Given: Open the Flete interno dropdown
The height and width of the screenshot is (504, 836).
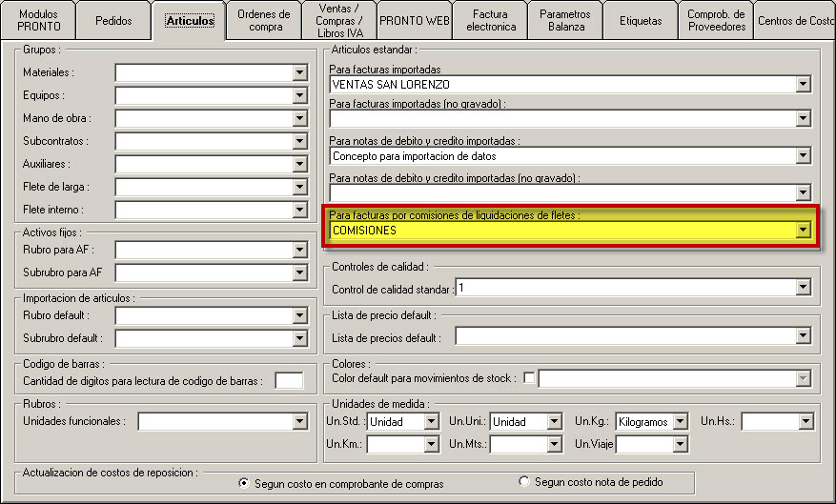Looking at the screenshot, I should (299, 210).
